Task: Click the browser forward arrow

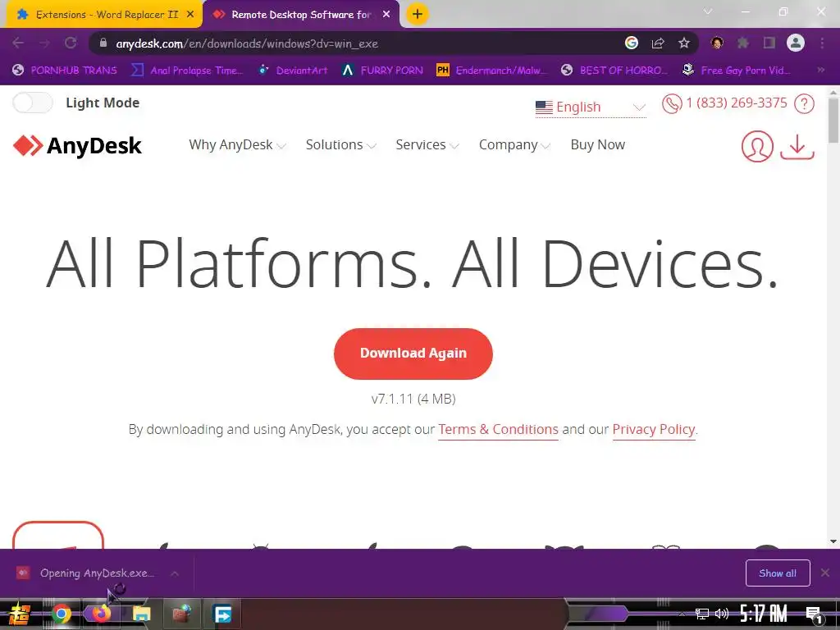Action: coord(44,43)
